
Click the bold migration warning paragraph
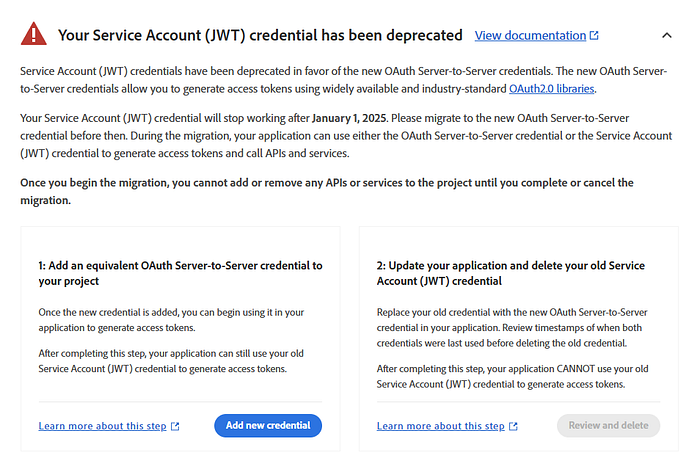click(326, 190)
